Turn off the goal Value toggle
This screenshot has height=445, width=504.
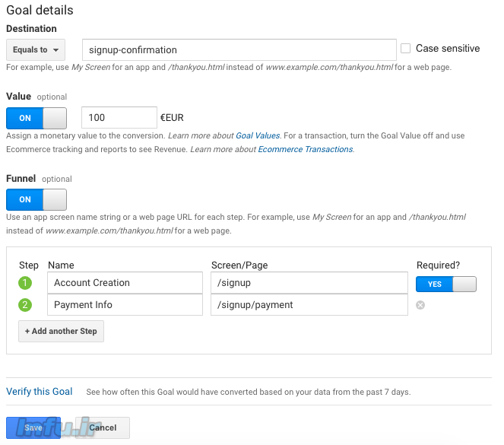coord(36,118)
